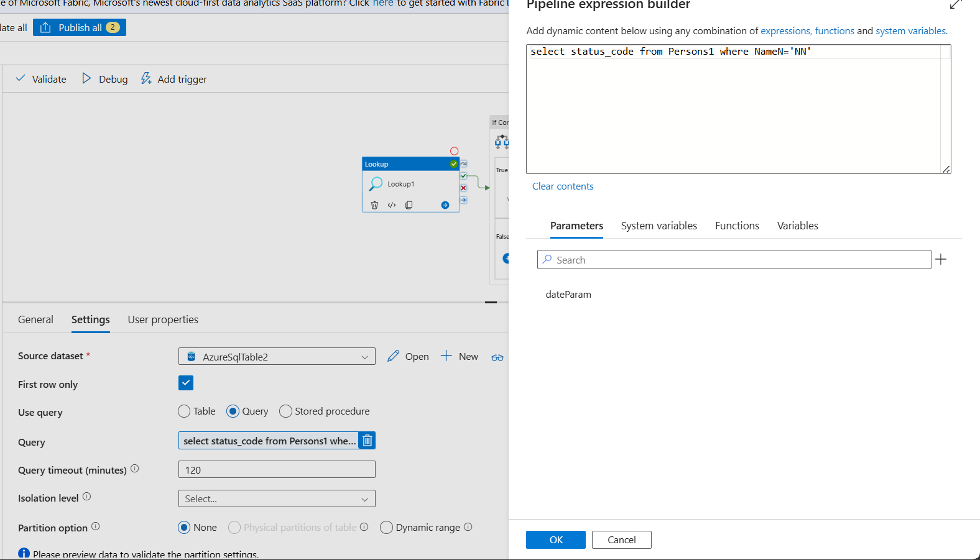Click Cancel button in expression builder
The height and width of the screenshot is (560, 980).
point(622,539)
